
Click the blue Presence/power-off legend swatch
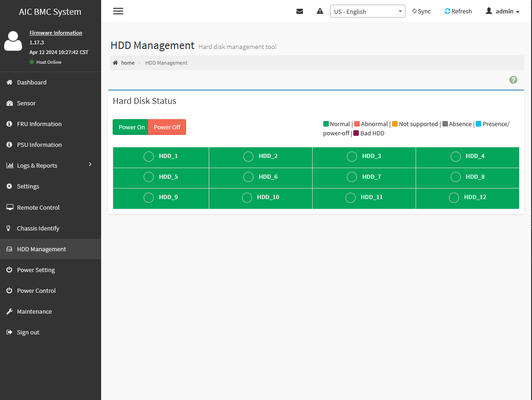tap(478, 124)
